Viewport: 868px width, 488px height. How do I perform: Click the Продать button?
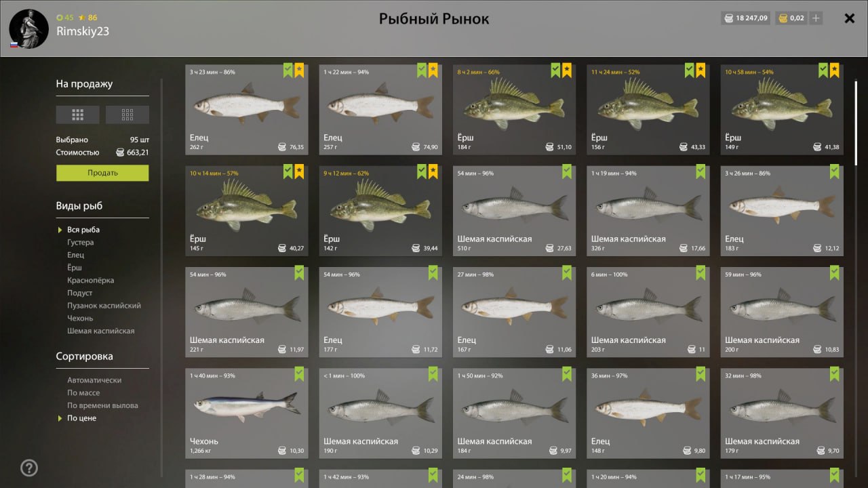(102, 173)
